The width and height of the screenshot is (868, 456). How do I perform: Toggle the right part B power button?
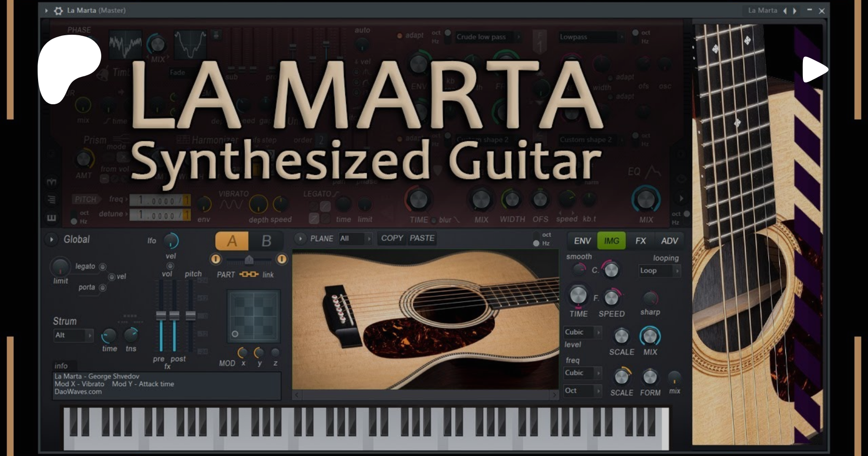click(x=282, y=259)
